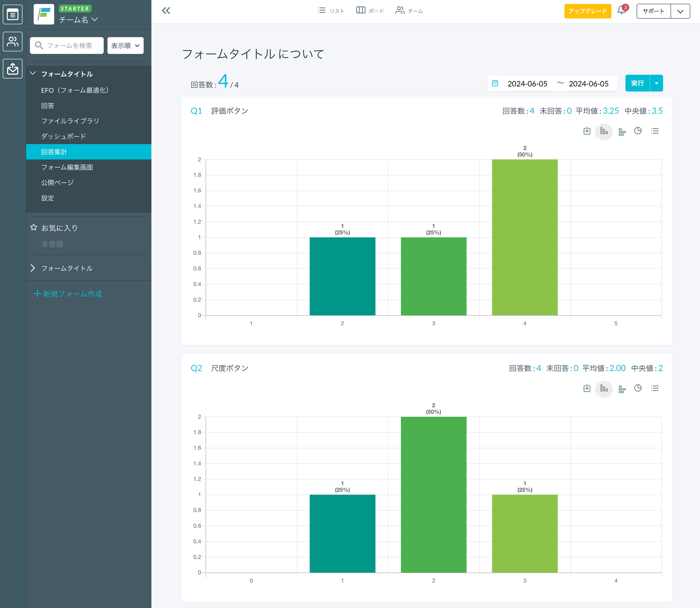
Task: Click the アップグレード button
Action: click(587, 11)
